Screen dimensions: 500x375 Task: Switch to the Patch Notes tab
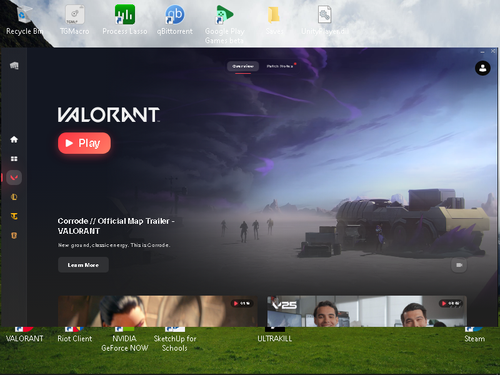[280, 66]
